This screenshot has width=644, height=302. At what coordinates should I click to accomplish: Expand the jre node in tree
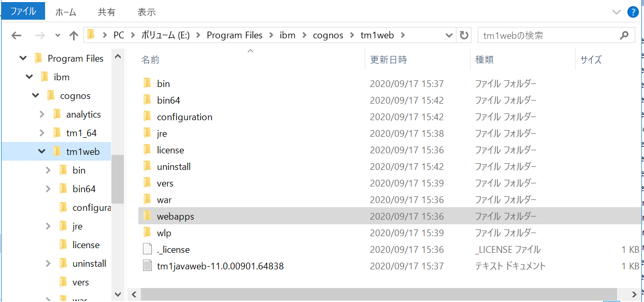[48, 226]
